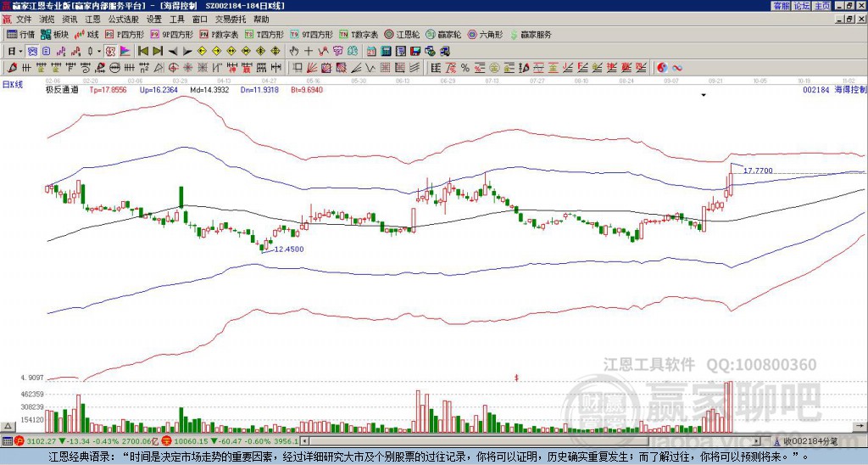The height and width of the screenshot is (465, 868).
Task: Select the angle lines tool
Action: [x=356, y=68]
